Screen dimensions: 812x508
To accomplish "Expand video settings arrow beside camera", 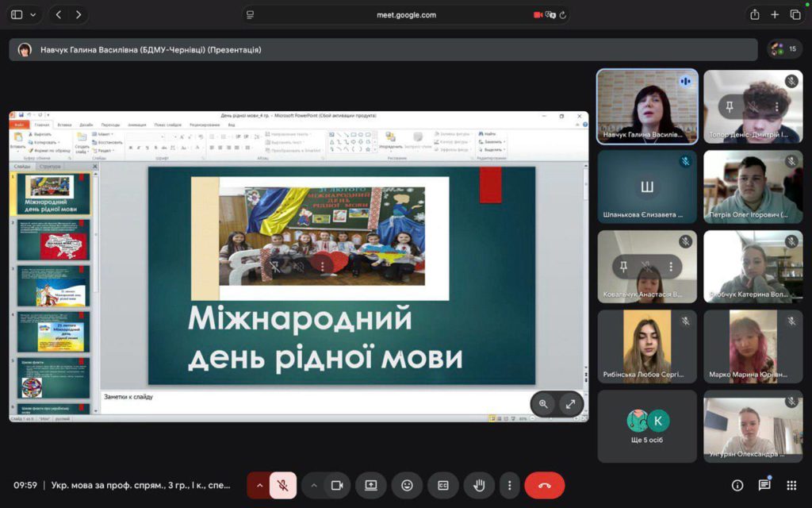I will point(314,485).
